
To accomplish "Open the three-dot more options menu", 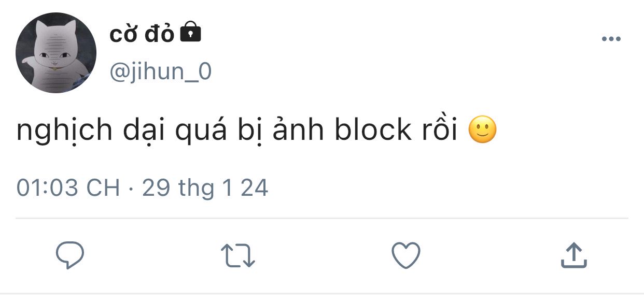I will 611,39.
